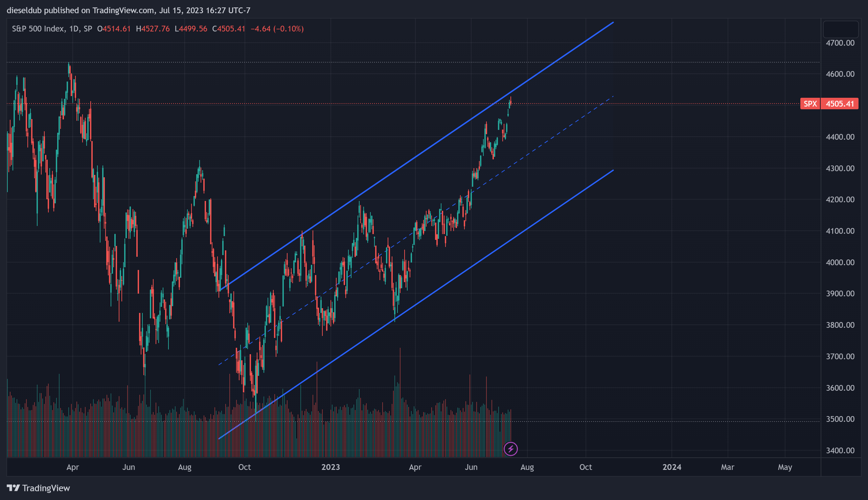This screenshot has height=500, width=868.
Task: Click the 4100.00 price axis label
Action: (840, 231)
